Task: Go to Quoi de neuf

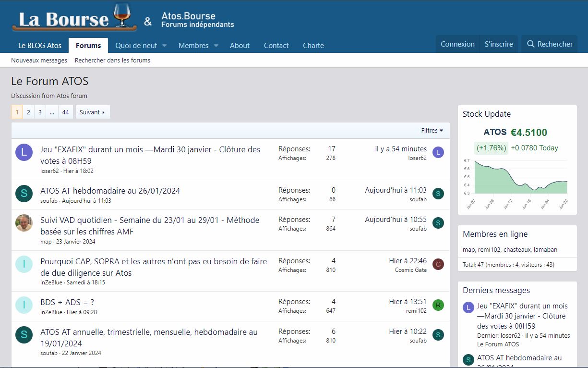Action: click(x=136, y=46)
